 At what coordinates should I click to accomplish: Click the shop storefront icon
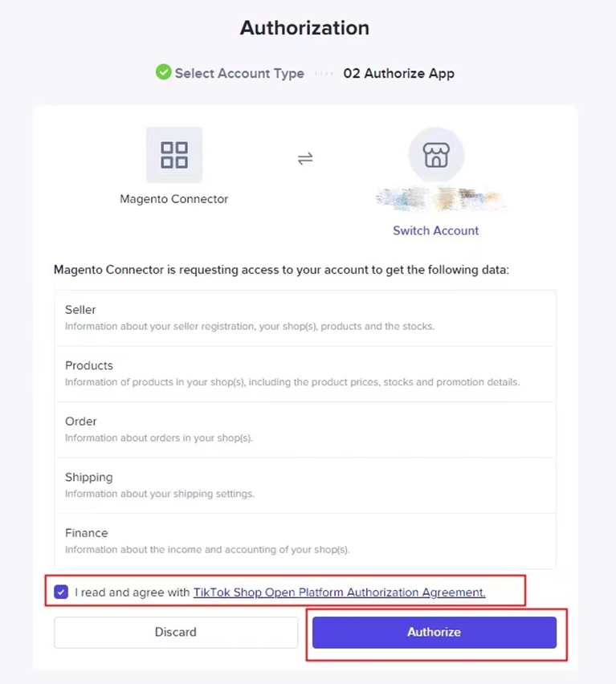point(436,155)
